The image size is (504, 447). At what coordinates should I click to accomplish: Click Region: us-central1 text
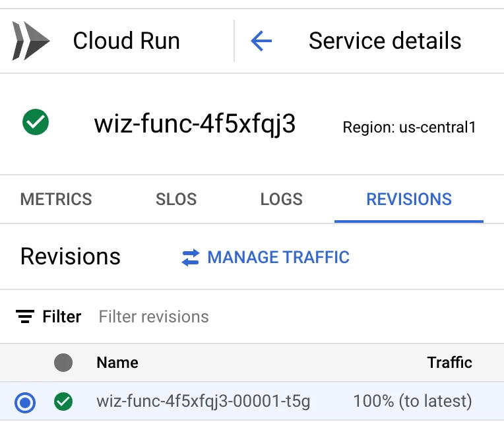409,127
